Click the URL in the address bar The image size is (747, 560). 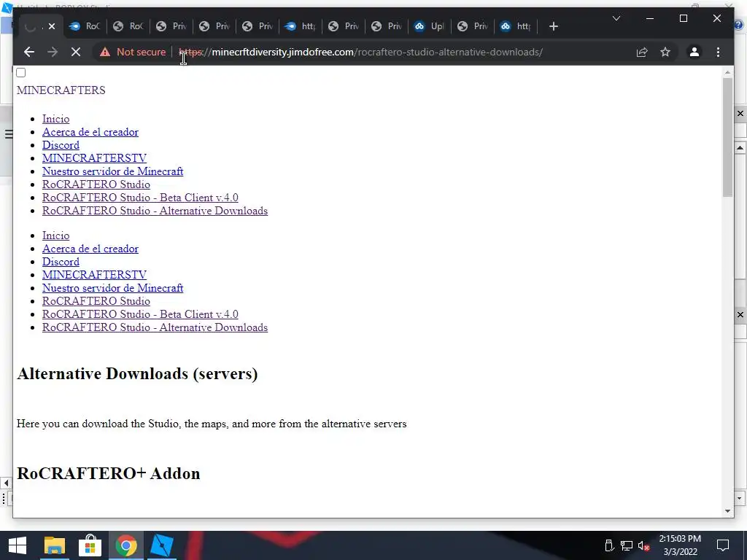click(x=360, y=52)
